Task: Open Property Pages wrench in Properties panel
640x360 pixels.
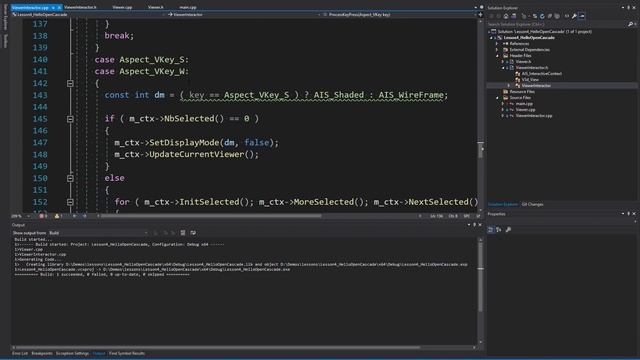Action: click(x=508, y=230)
